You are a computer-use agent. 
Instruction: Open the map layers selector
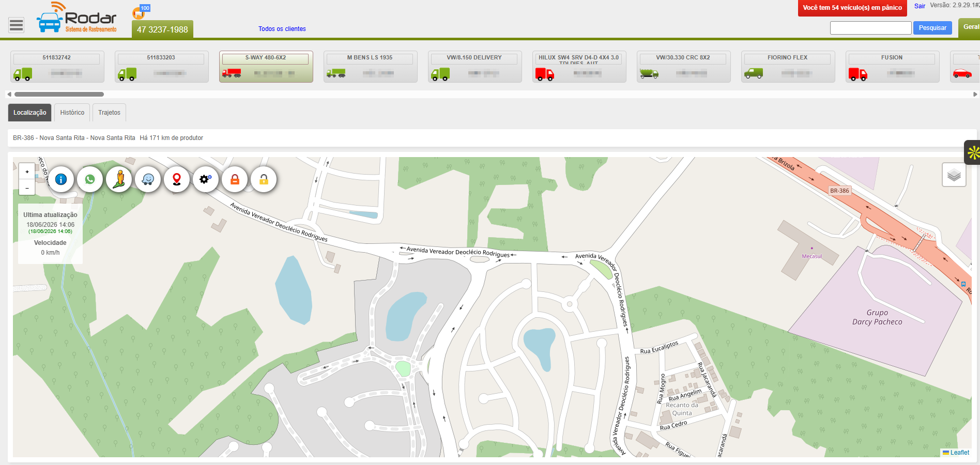click(954, 175)
